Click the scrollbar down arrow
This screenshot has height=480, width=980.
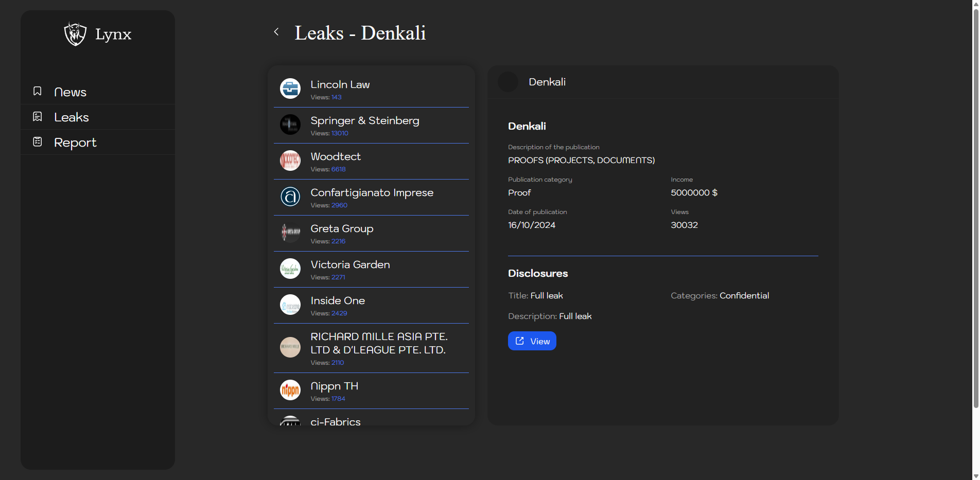click(x=975, y=476)
